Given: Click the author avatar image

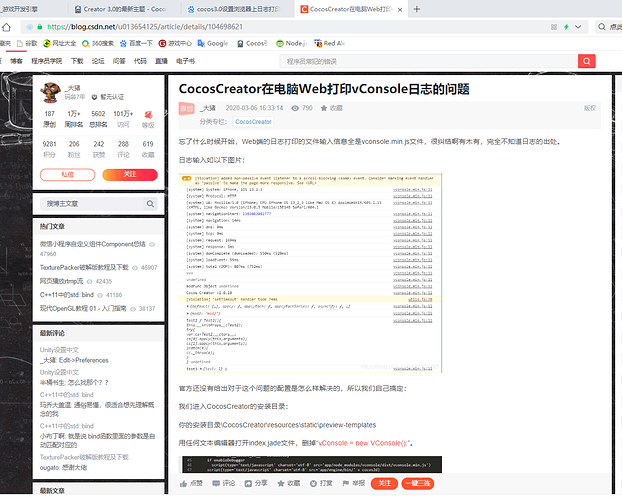Looking at the screenshot, I should tap(50, 92).
